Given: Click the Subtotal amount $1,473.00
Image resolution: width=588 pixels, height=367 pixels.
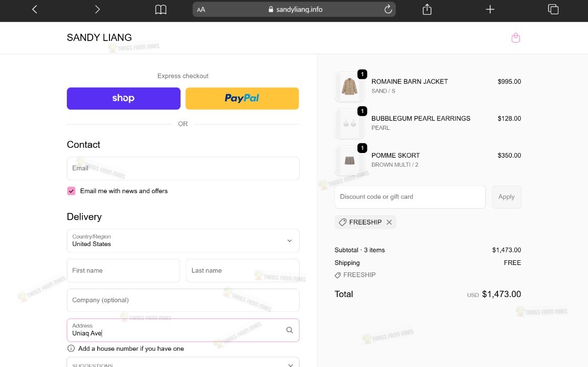Looking at the screenshot, I should 506,250.
